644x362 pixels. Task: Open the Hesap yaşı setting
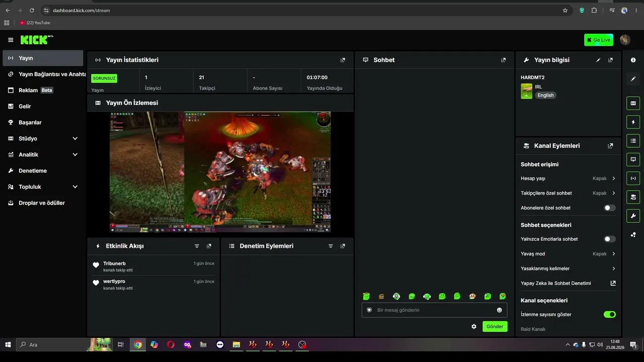click(568, 178)
